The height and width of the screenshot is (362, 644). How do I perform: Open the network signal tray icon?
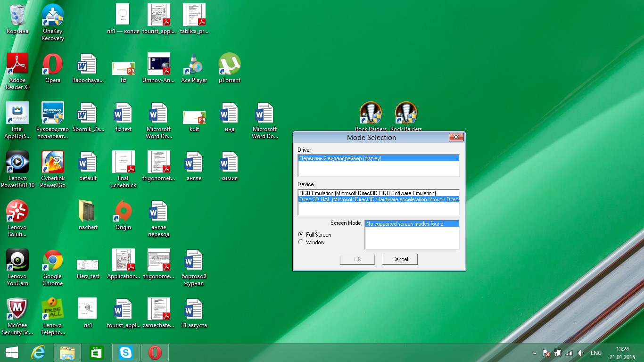569,353
